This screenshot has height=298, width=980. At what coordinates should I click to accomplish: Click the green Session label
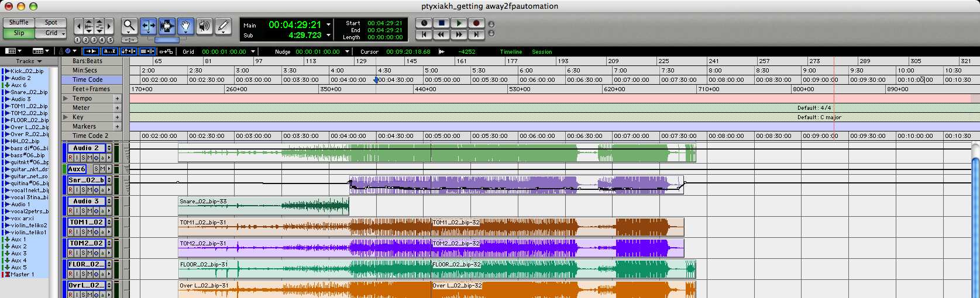[x=542, y=51]
